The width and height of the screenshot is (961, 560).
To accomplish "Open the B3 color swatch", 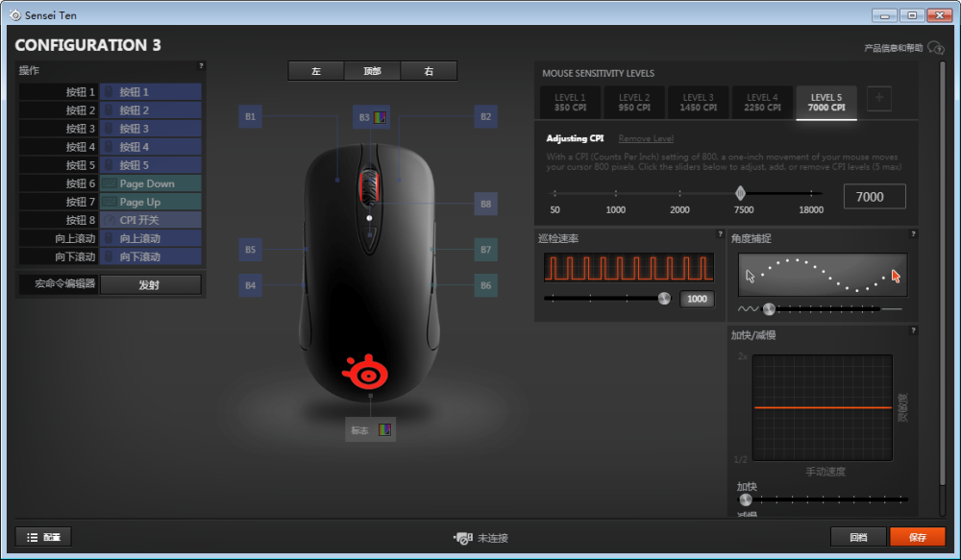I will coord(380,117).
